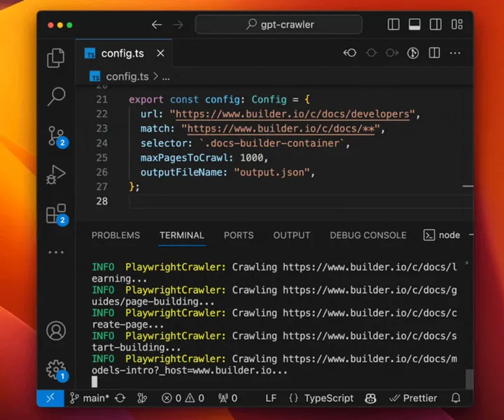504x420 pixels.
Task: Expand additional views ellipsis in activity bar
Action: pyautogui.click(x=56, y=252)
